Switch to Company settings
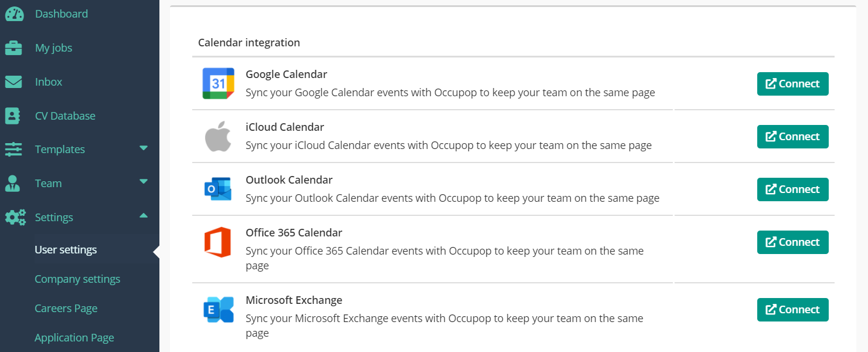The image size is (868, 352). pos(77,278)
